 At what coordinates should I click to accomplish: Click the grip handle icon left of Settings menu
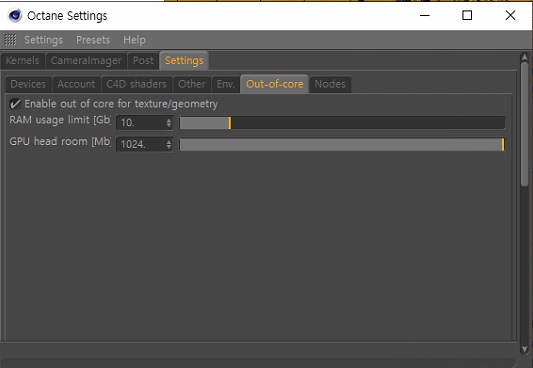(x=10, y=40)
